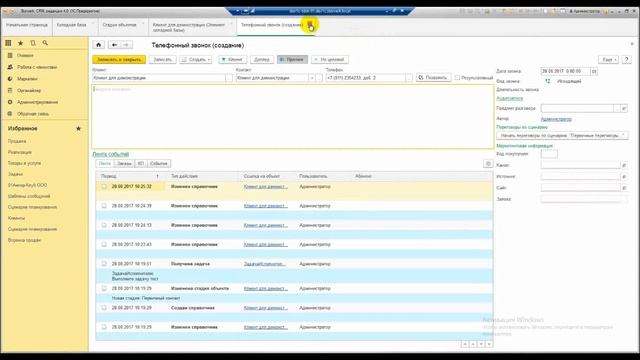Open Работа с клиентами section
The image size is (640, 360).
pos(37,67)
